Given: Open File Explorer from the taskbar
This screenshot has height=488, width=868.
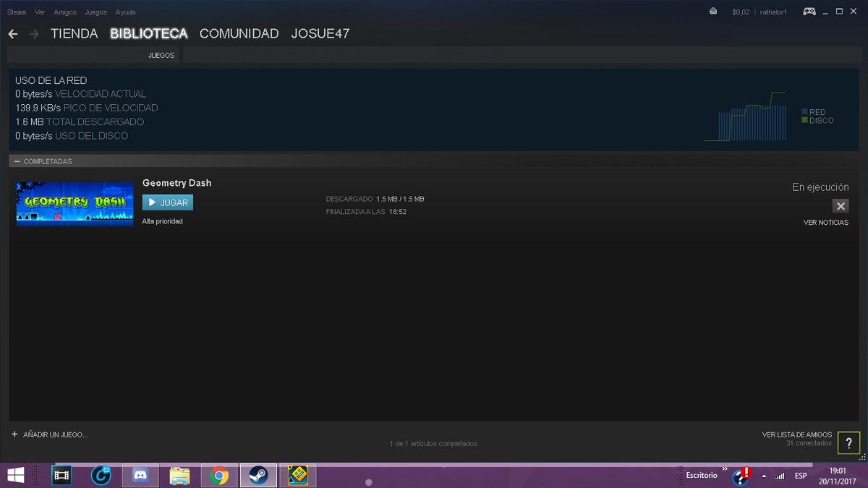Looking at the screenshot, I should pos(179,476).
